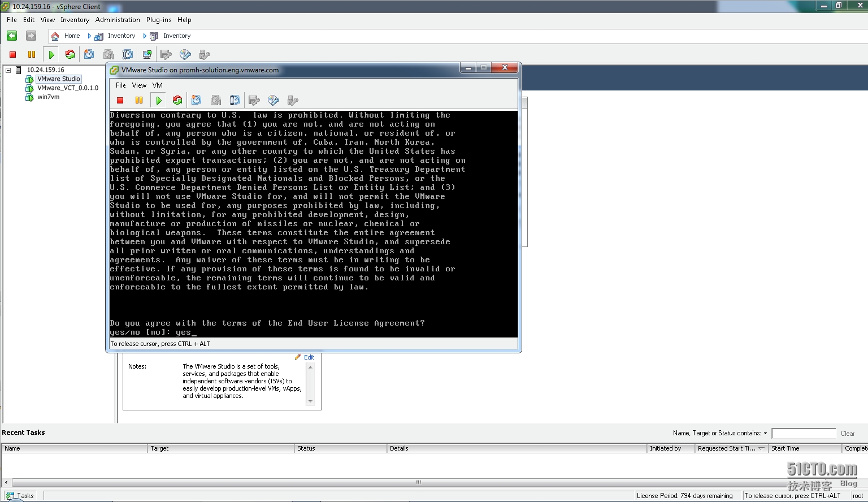Sort tasks by the Status column header

pos(340,448)
